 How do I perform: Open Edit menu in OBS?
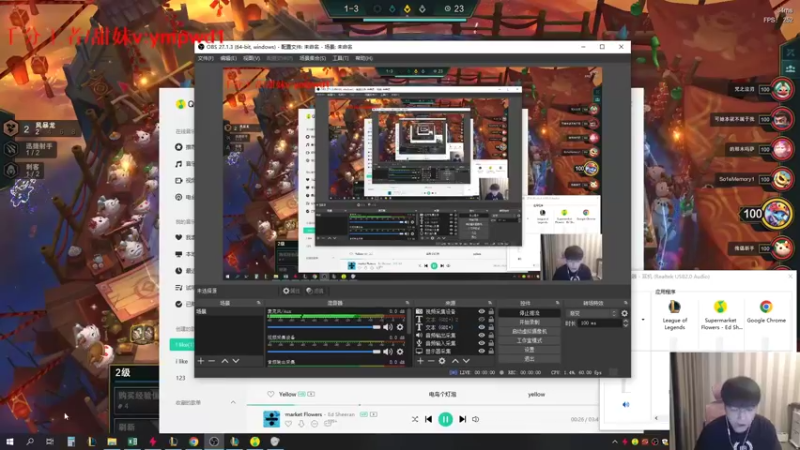(228, 58)
